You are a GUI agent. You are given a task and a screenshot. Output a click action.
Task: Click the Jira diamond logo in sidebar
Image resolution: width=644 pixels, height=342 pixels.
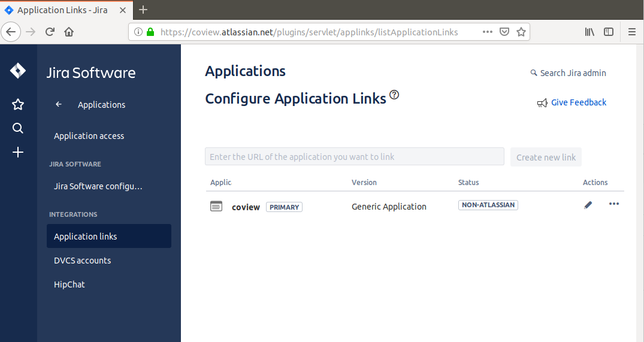click(x=17, y=71)
